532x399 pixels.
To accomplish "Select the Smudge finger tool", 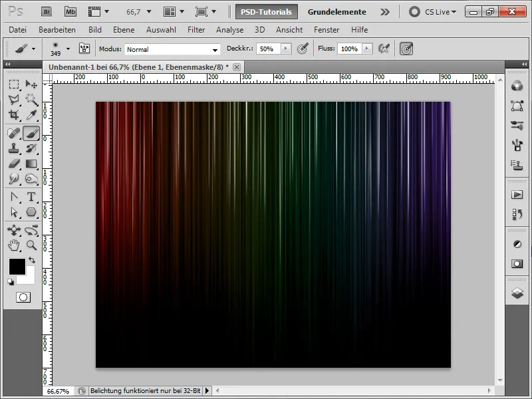I will [x=14, y=178].
